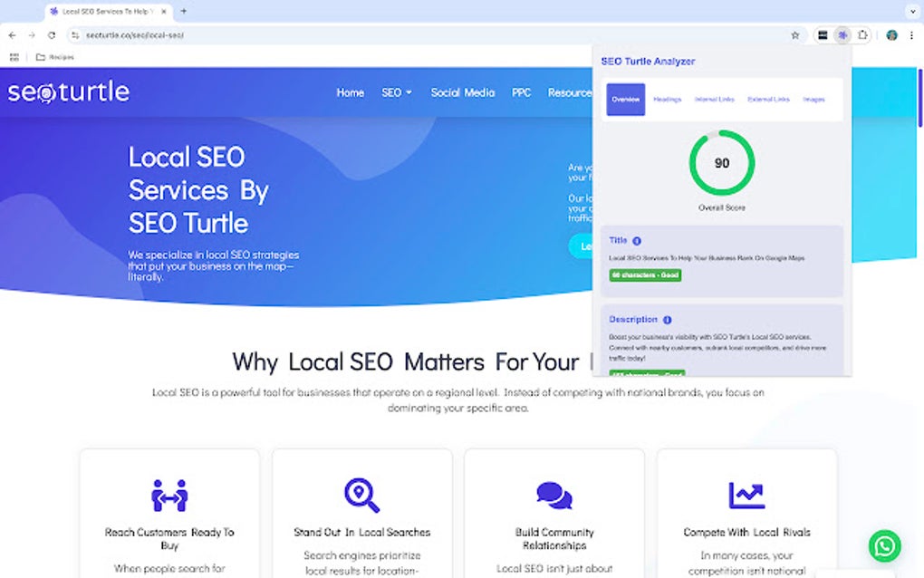The width and height of the screenshot is (924, 578).
Task: Switch to the Headings tab
Action: pyautogui.click(x=667, y=100)
